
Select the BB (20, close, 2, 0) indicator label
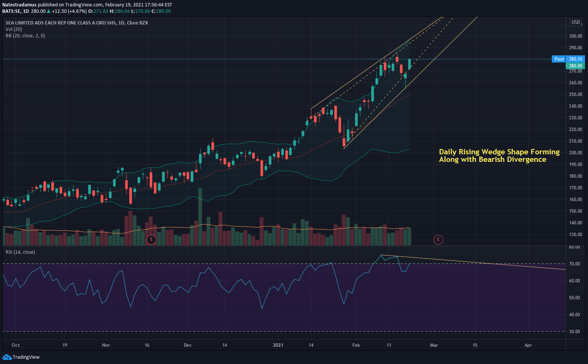coord(25,36)
